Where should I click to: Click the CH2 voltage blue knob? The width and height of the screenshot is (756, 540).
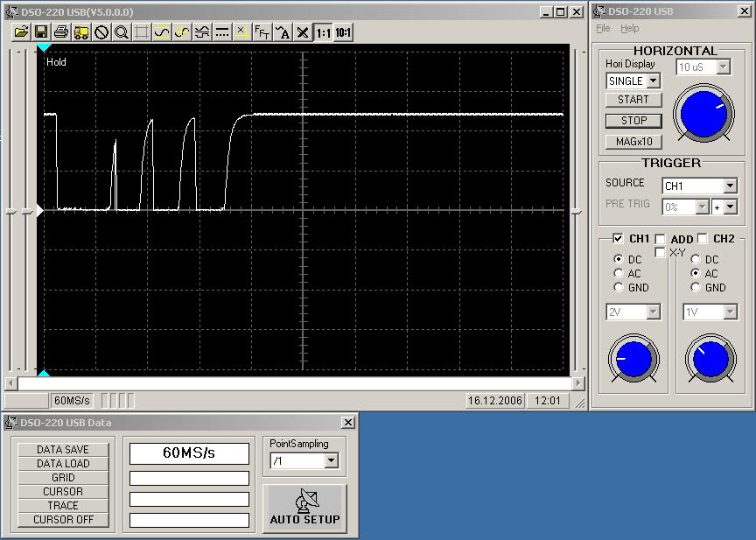click(710, 359)
